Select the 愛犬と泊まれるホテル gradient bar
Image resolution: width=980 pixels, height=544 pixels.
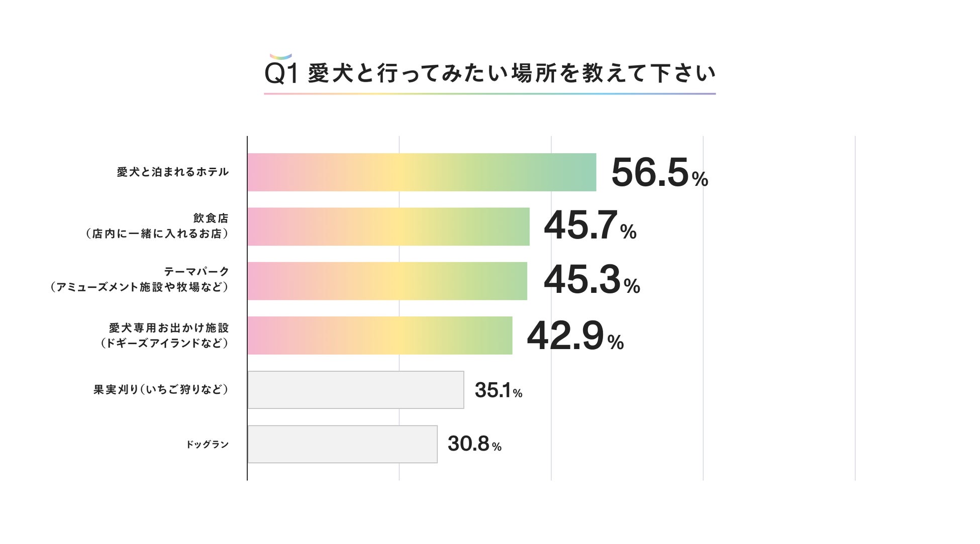point(422,172)
